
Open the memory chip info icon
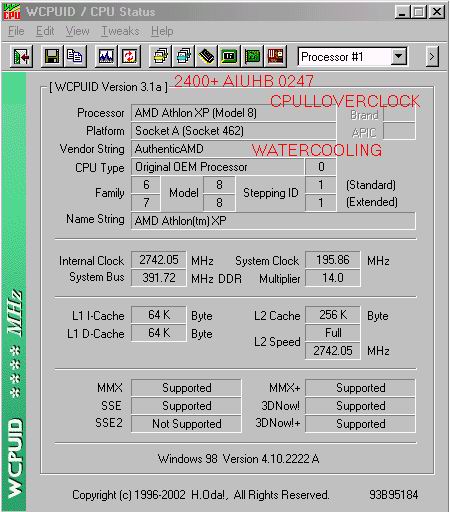[206, 57]
